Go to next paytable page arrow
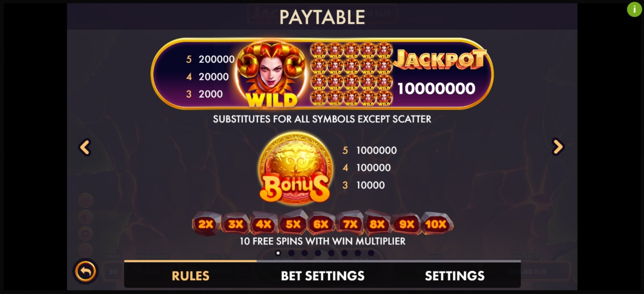The width and height of the screenshot is (644, 294). click(558, 147)
